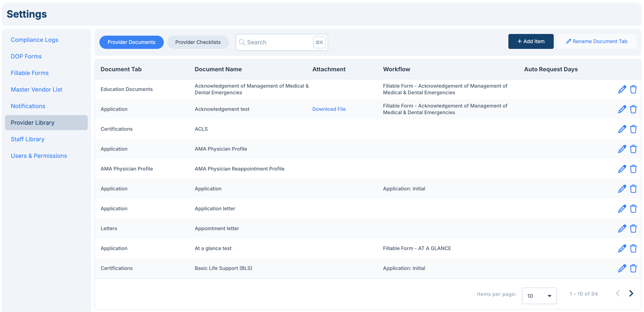Download the Acknowledgement test attachment file
The height and width of the screenshot is (312, 644).
click(x=329, y=109)
